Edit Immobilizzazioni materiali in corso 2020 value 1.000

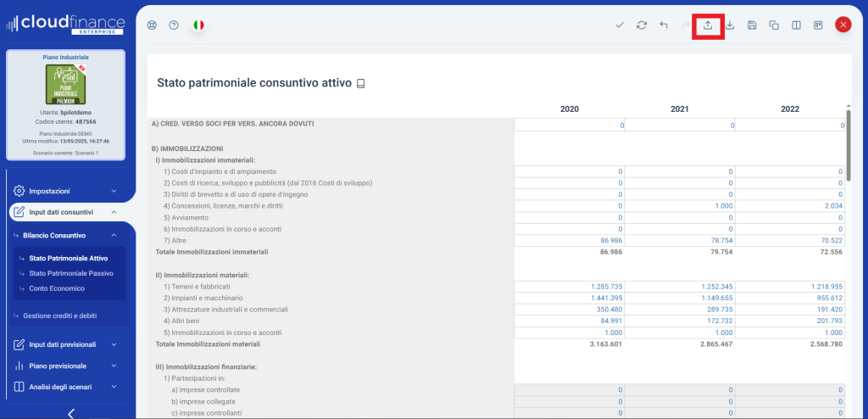point(569,332)
